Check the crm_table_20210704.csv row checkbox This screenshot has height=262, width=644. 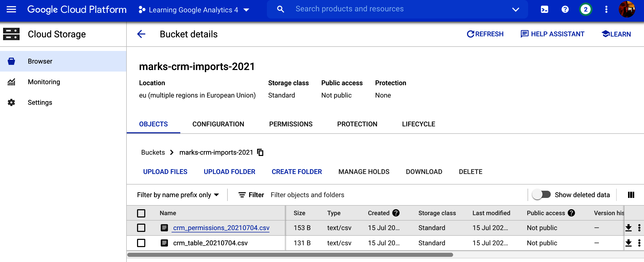tap(141, 243)
